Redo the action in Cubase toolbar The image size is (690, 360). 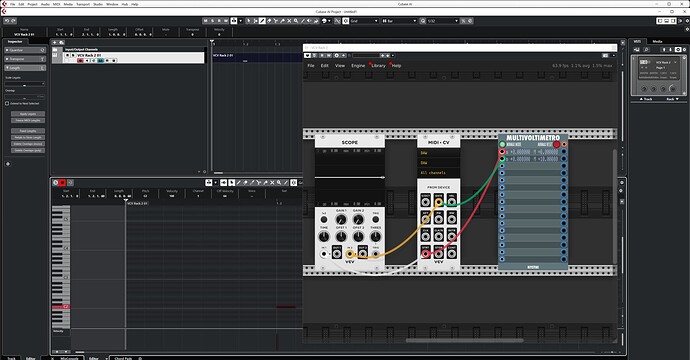13,21
